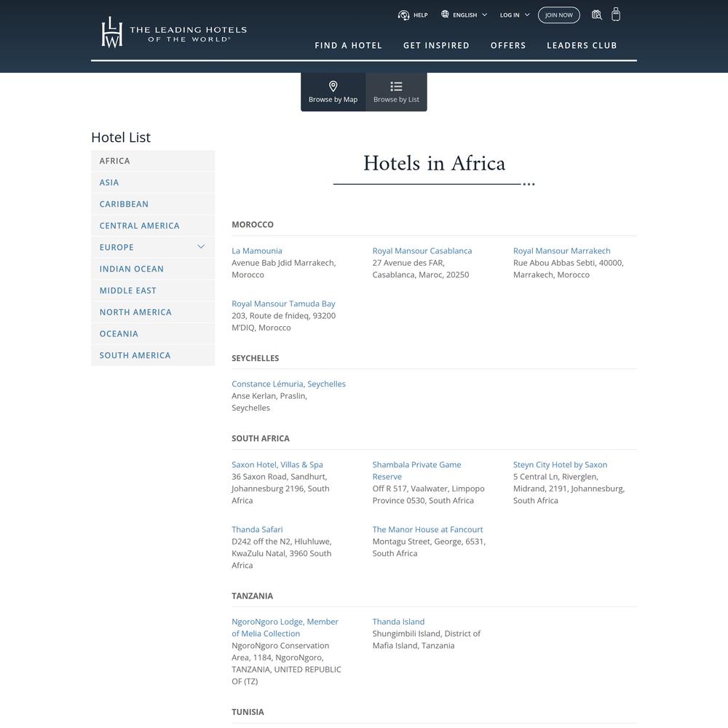Screen dimensions: 728x728
Task: Open Royal Mansour Tamuda Bay link
Action: [x=283, y=304]
